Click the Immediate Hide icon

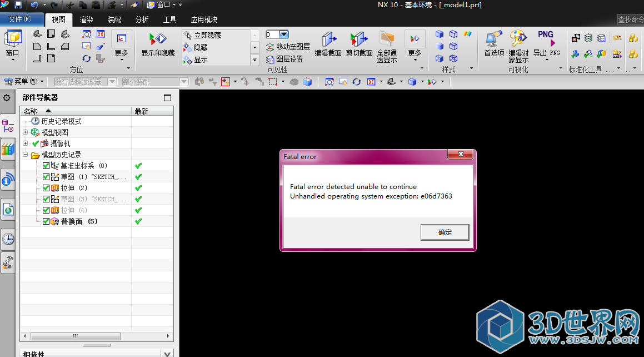[x=202, y=36]
